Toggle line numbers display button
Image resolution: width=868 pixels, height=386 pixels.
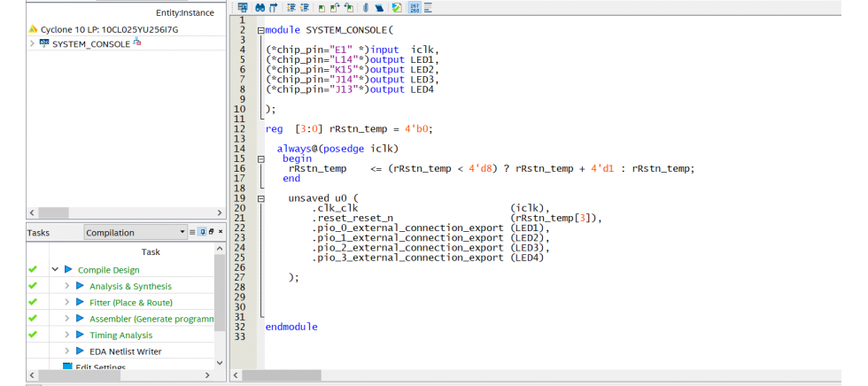click(x=414, y=7)
